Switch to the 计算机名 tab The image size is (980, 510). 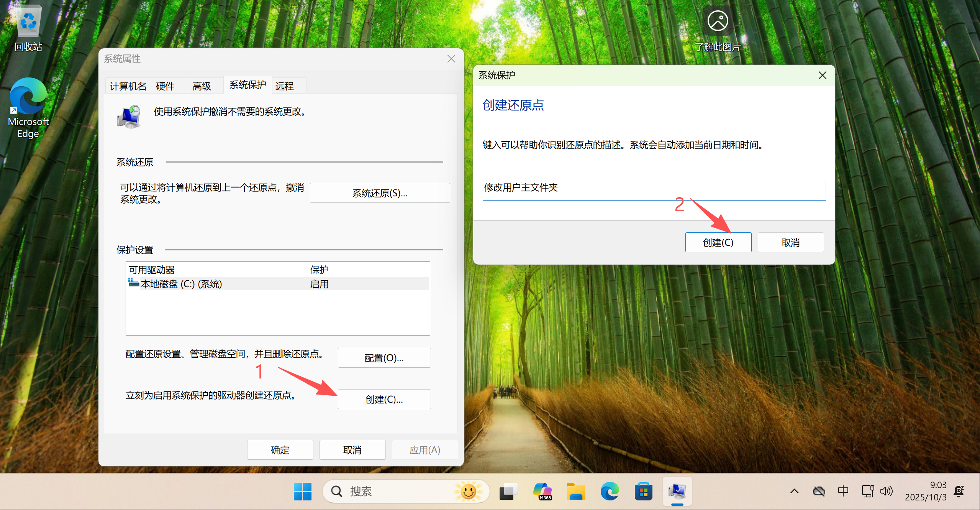(x=128, y=86)
